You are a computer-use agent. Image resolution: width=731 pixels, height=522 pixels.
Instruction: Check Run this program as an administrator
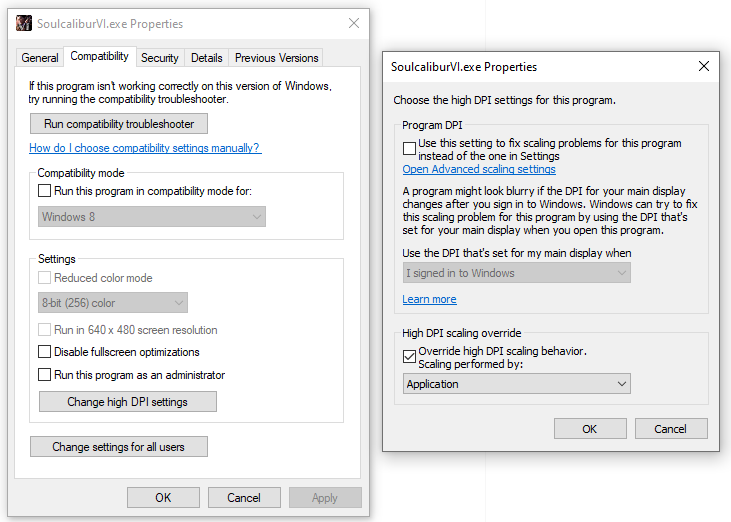click(x=44, y=375)
